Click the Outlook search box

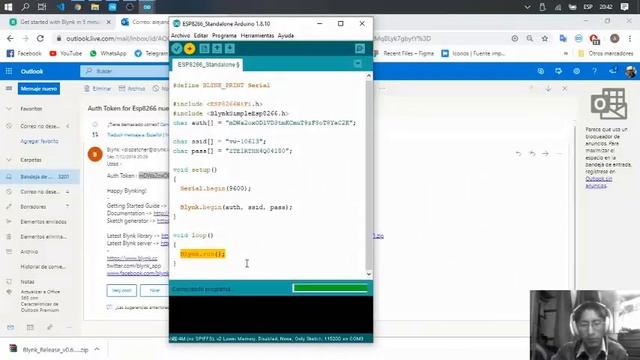point(124,71)
